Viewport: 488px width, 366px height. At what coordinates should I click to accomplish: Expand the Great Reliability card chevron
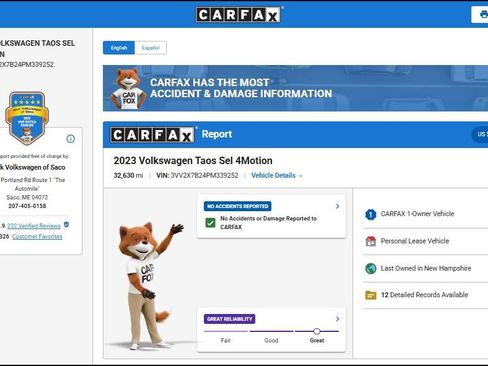click(337, 319)
